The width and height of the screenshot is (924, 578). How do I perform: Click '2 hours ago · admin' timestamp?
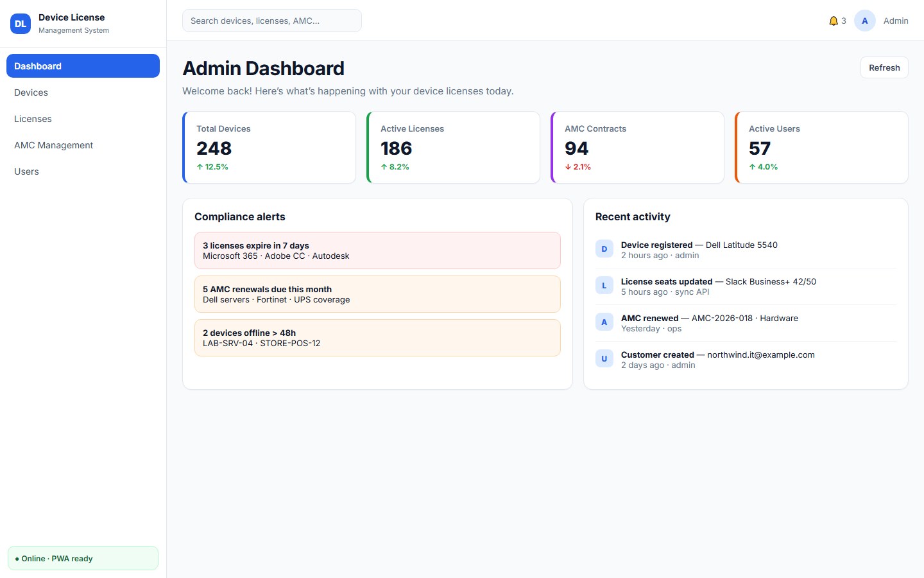(x=660, y=255)
